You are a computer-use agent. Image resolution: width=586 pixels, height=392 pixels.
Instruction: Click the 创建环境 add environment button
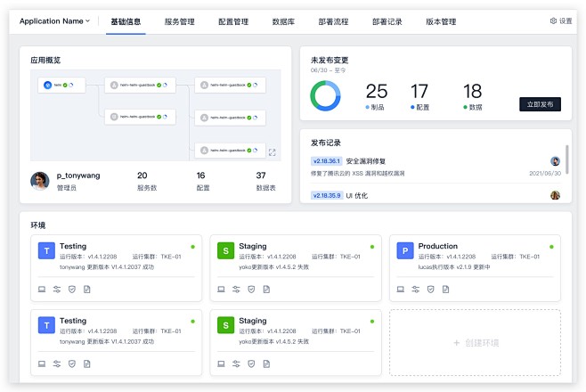475,343
